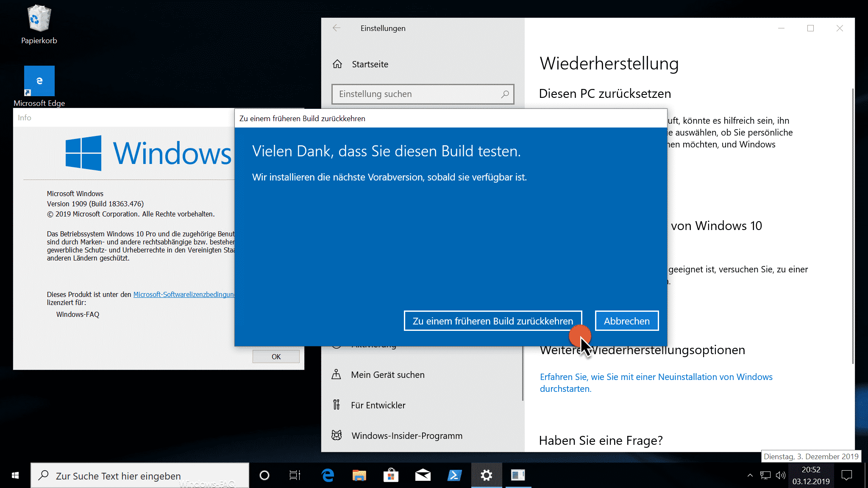Open network status tray icon
Image resolution: width=868 pixels, height=488 pixels.
point(765,475)
